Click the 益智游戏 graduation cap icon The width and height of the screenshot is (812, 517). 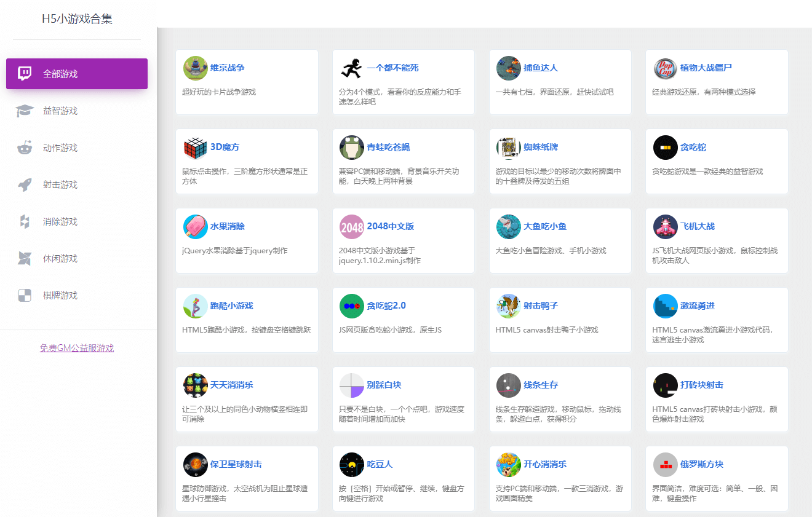(x=25, y=111)
